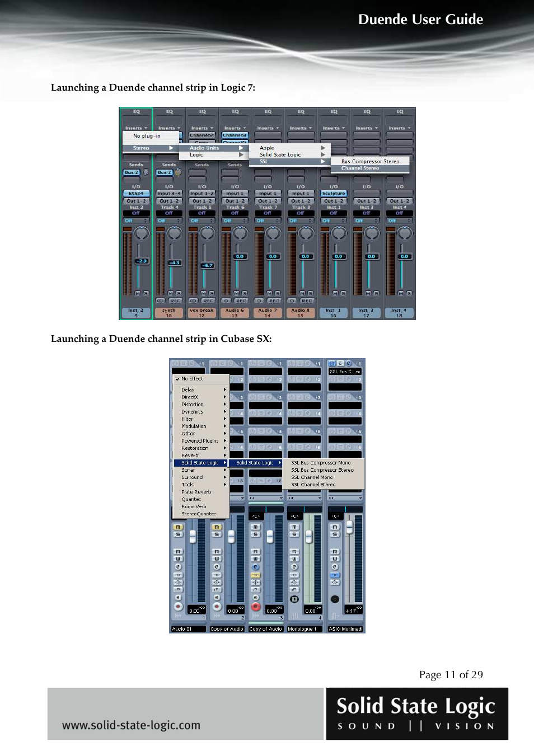
Task: Click the sends bypass icon on Audio 01 channel
Action: point(178,590)
